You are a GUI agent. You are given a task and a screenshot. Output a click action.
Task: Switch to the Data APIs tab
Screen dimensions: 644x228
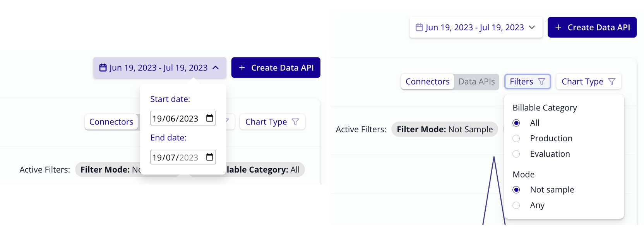click(476, 81)
